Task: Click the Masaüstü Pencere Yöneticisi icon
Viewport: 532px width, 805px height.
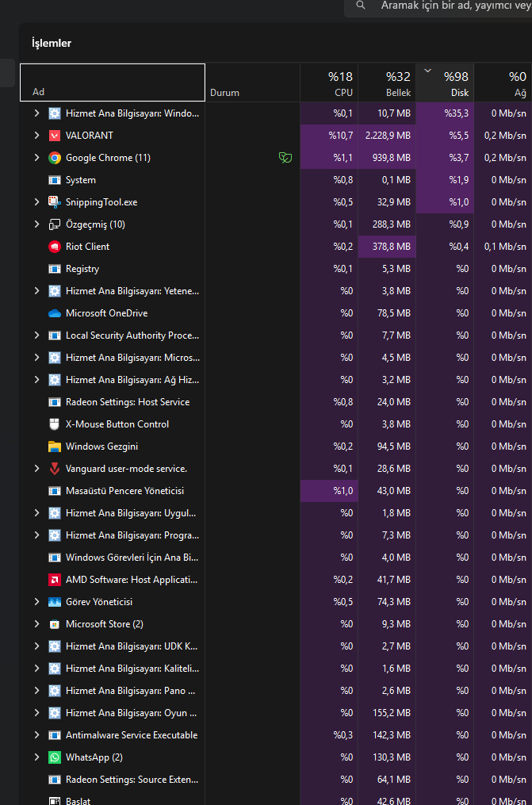Action: 55,491
